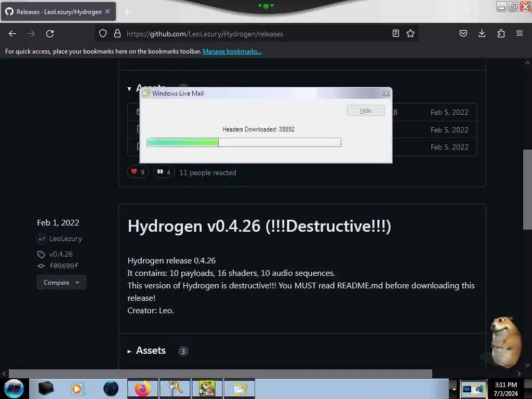The height and width of the screenshot is (399, 532).
Task: Show hidden tray icons arrow
Action: (454, 389)
